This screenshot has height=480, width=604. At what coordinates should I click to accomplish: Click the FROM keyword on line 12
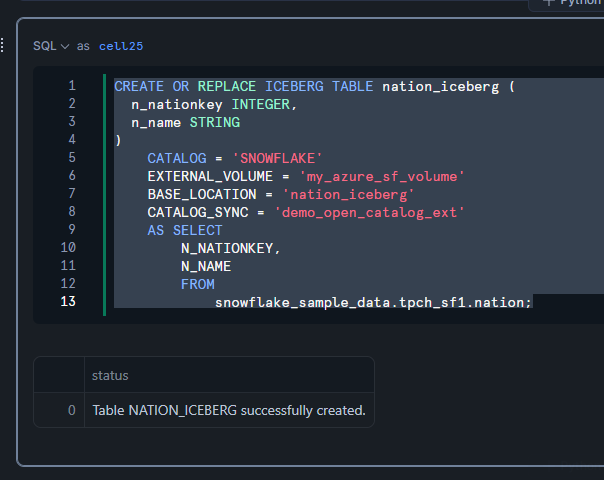tap(198, 284)
